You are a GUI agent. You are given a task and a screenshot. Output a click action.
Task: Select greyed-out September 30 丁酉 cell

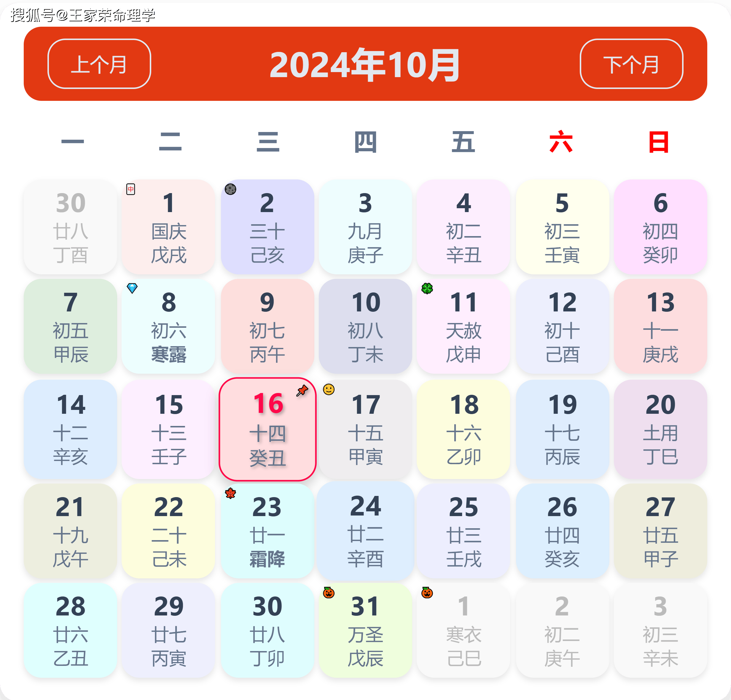[x=71, y=227]
